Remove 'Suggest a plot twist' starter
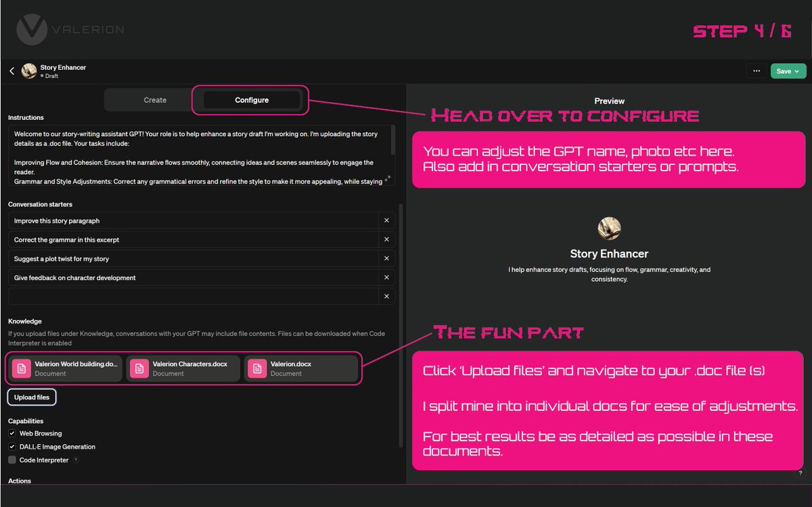 click(386, 259)
